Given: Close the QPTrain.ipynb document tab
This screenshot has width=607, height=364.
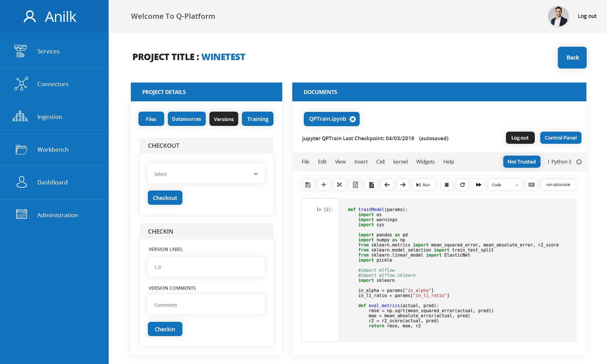Looking at the screenshot, I should 353,119.
